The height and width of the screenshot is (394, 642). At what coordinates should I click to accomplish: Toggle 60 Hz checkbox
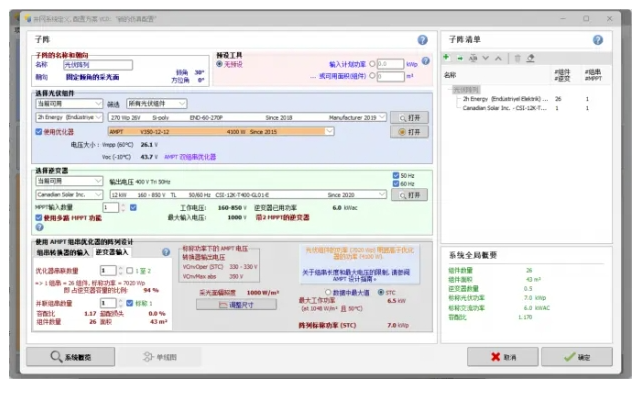(396, 183)
